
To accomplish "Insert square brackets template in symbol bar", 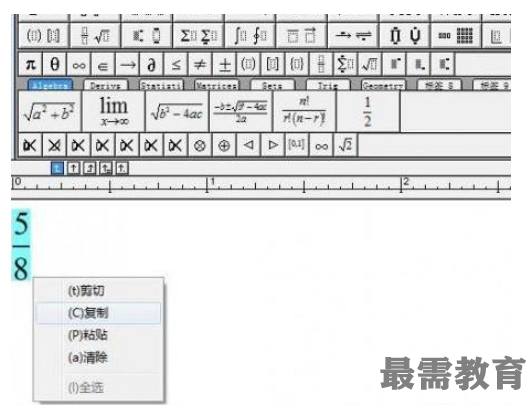I will 272,64.
